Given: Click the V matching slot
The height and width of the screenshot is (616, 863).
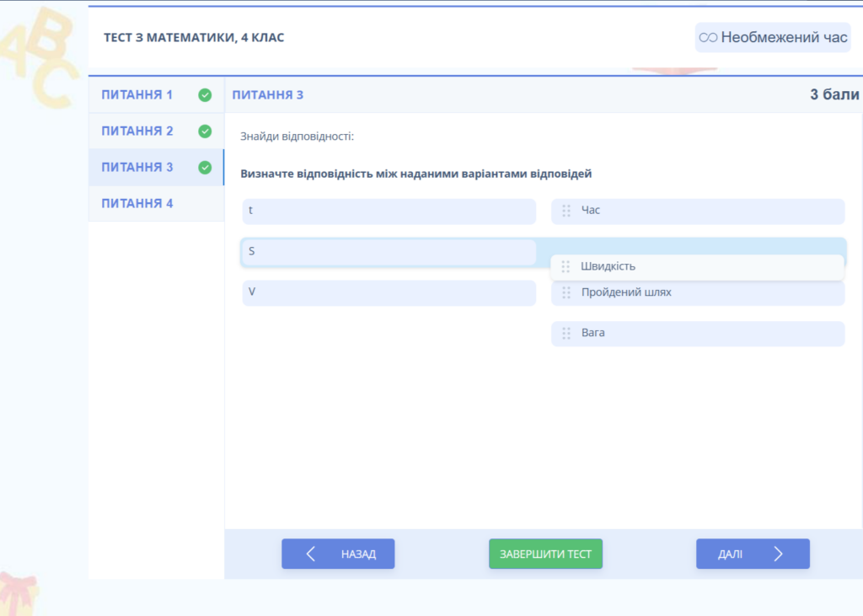Looking at the screenshot, I should (389, 293).
